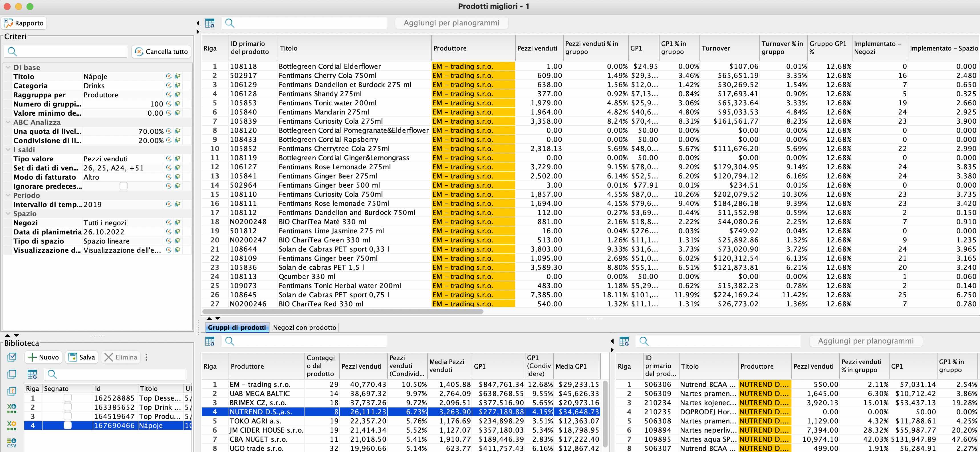Click the select-all checked items icon in Biblioteca
This screenshot has width=980, height=452.
pos(12,357)
